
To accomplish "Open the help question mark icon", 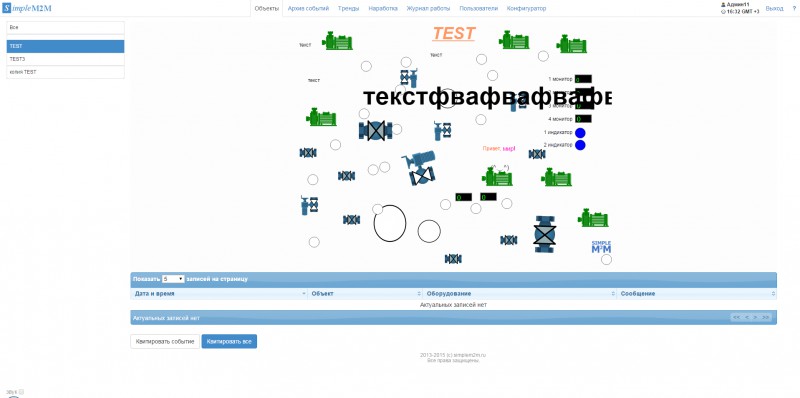I will pyautogui.click(x=794, y=9).
